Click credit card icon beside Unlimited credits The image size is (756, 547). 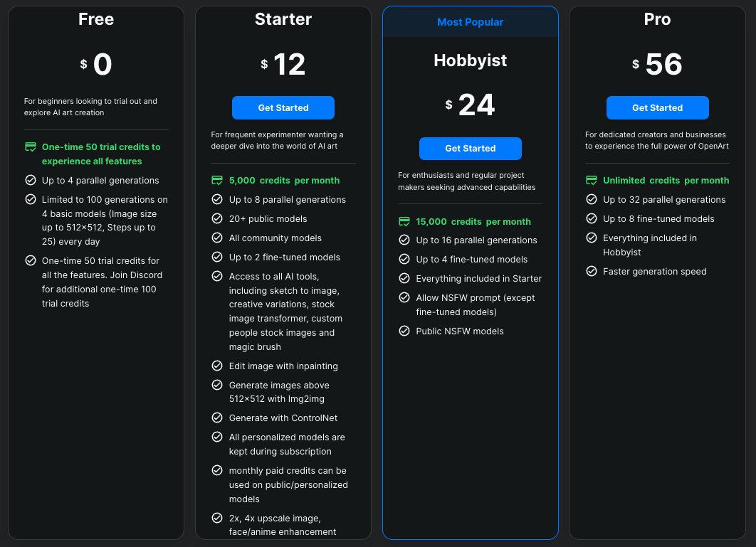click(x=591, y=181)
